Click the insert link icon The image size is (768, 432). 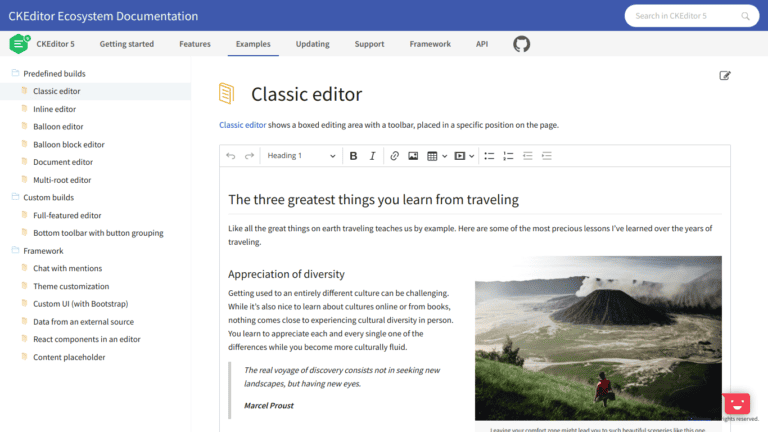[x=394, y=156]
